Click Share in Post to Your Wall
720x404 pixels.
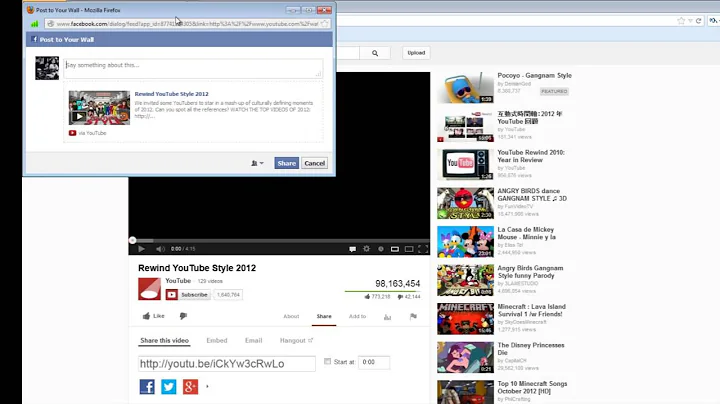click(287, 163)
